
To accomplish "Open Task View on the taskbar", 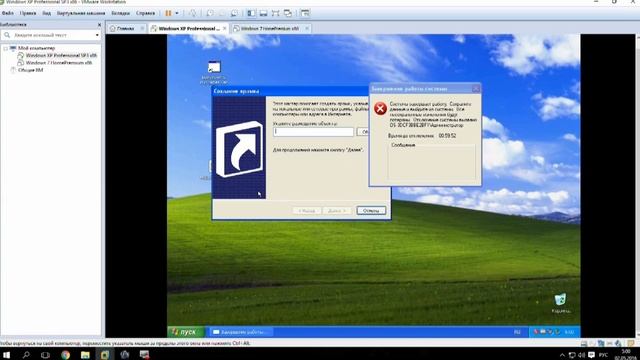I will tap(45, 355).
